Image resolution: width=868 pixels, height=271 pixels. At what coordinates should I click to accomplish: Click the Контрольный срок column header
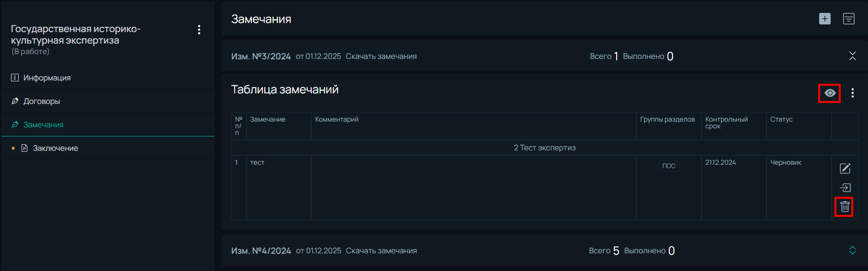[x=726, y=123]
